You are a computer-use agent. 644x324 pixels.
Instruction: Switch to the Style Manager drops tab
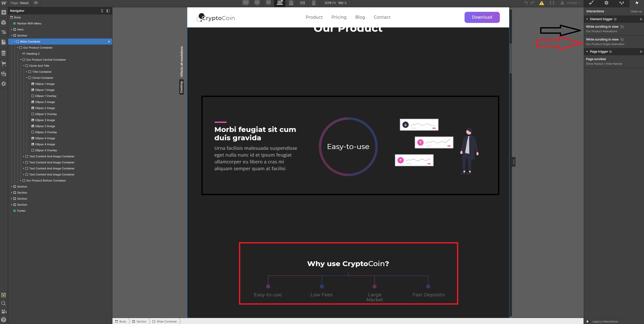pos(622,3)
